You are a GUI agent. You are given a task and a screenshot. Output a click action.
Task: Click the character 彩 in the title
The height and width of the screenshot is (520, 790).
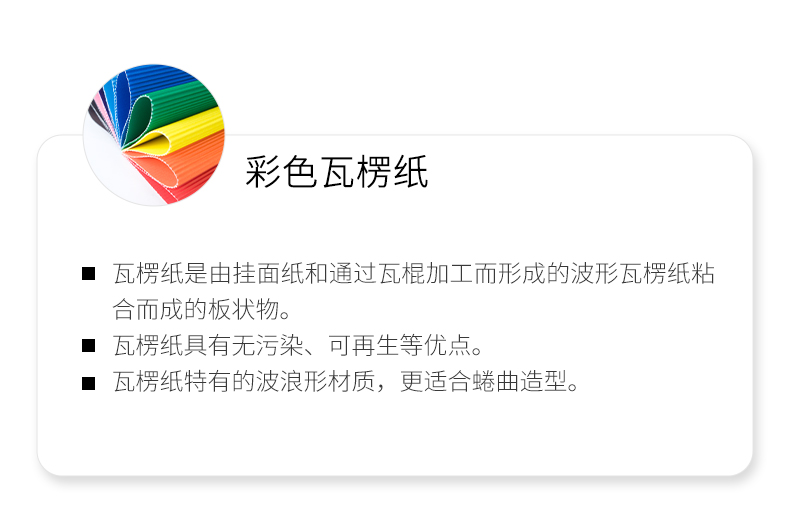[262, 172]
